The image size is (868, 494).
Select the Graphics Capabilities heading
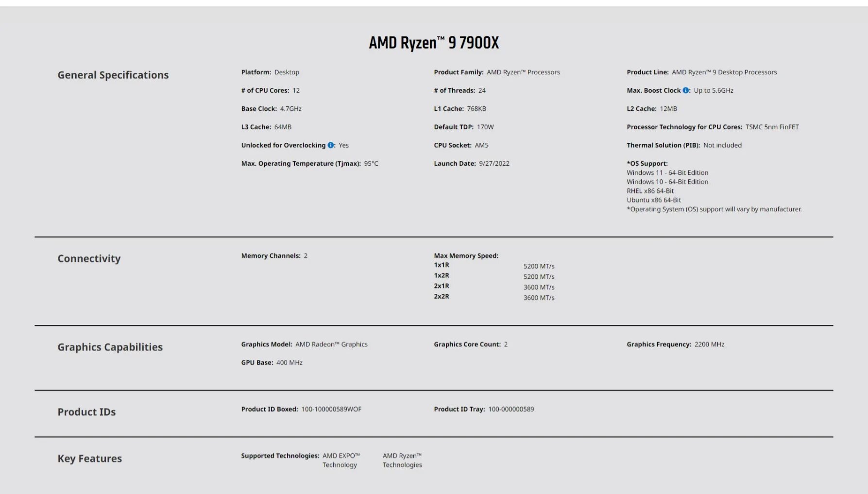[110, 347]
